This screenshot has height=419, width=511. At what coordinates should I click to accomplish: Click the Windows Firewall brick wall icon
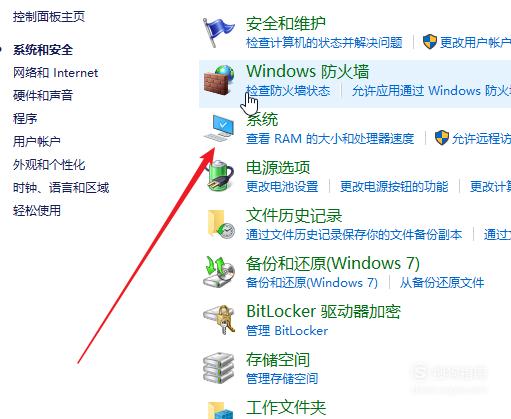219,80
